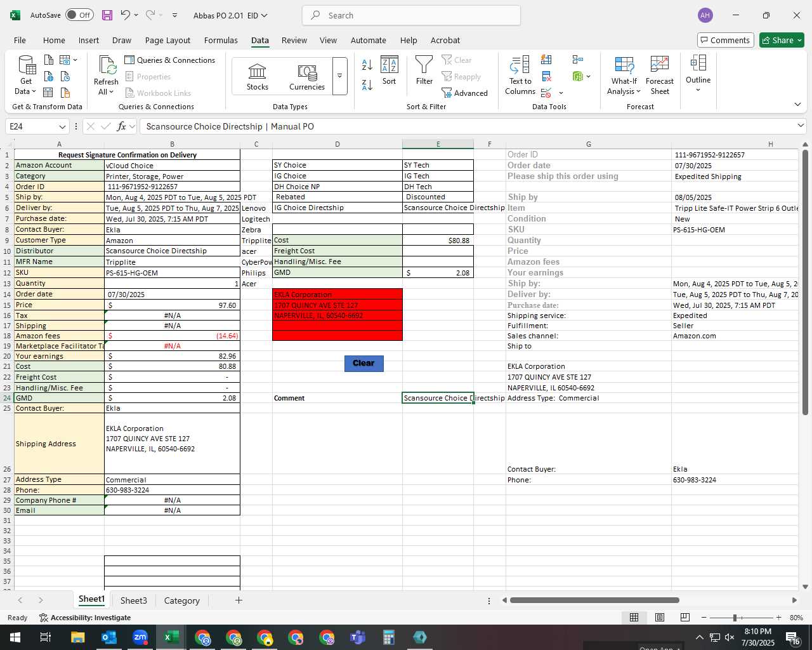Click the Undo icon
This screenshot has width=812, height=650.
pyautogui.click(x=125, y=15)
